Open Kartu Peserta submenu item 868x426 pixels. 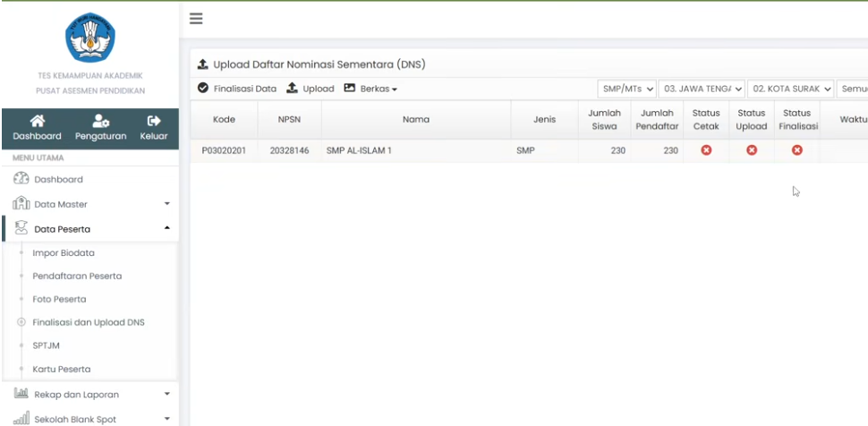[62, 369]
